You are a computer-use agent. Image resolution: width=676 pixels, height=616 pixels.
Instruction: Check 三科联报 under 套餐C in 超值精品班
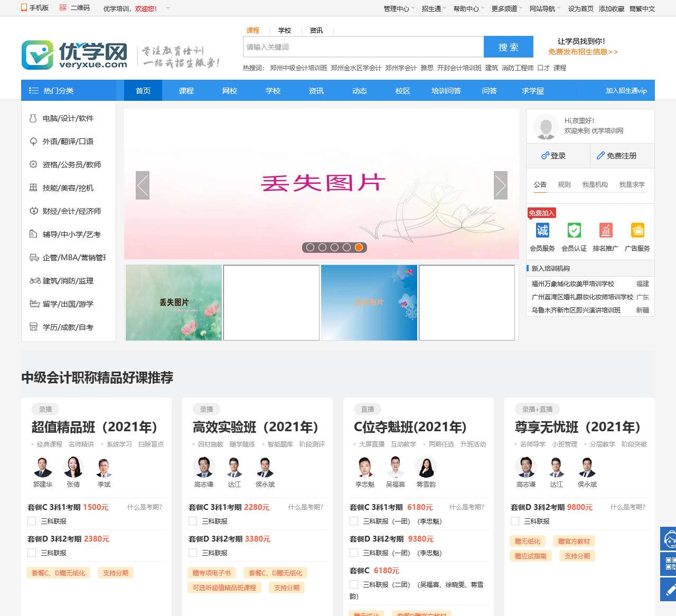pyautogui.click(x=32, y=520)
